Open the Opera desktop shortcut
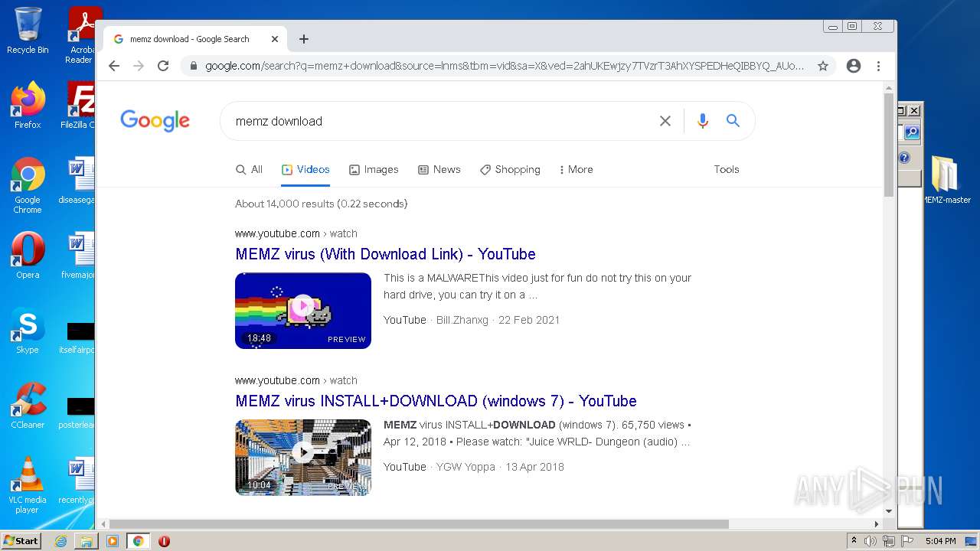The image size is (980, 551). click(x=28, y=256)
